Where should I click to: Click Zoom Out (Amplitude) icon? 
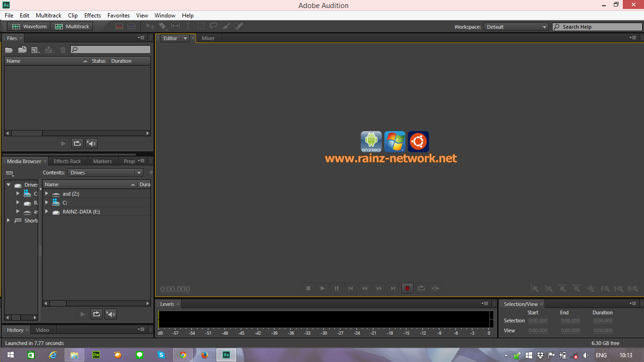(x=549, y=288)
